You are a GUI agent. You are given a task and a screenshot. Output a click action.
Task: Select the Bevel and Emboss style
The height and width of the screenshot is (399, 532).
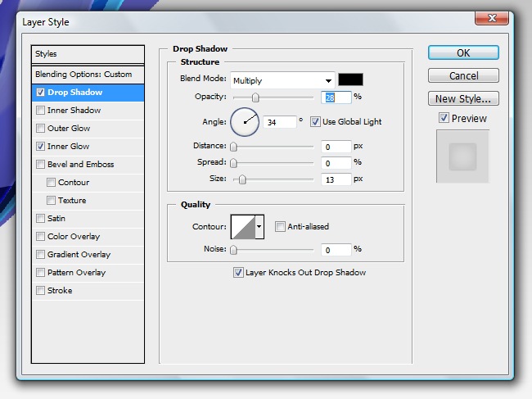pos(80,164)
